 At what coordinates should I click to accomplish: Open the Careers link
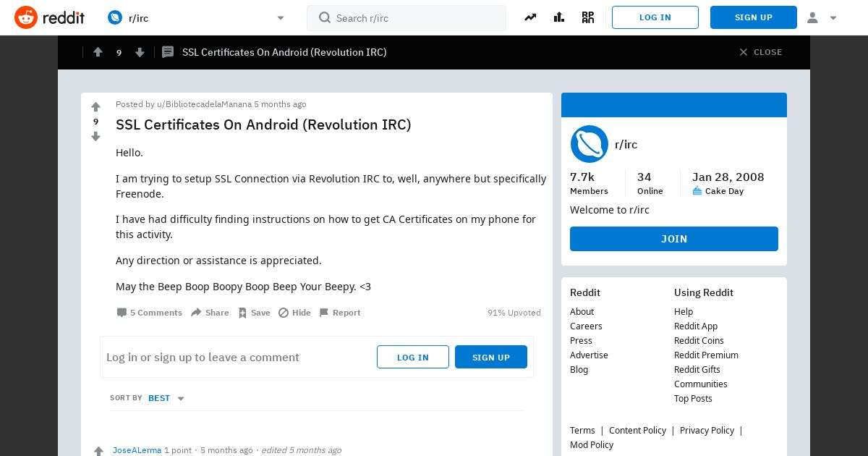click(586, 326)
